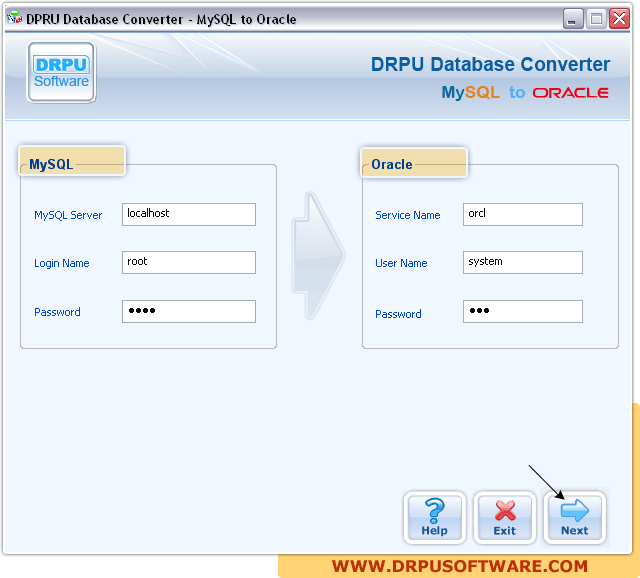Open the WWW.DRPUSOFTWARE.COM website link
This screenshot has height=578, width=640.
pos(459,566)
